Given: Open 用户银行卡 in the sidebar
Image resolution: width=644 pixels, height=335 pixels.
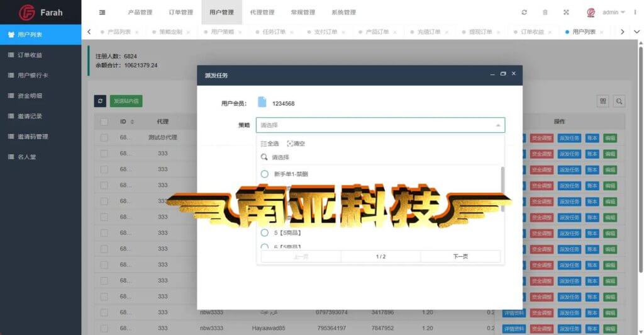Looking at the screenshot, I should [x=41, y=75].
